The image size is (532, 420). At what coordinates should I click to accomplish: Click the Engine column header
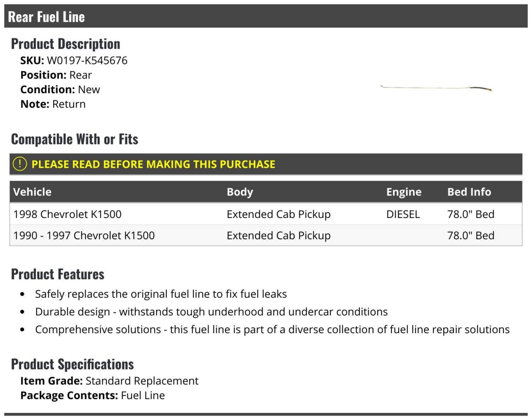tap(404, 192)
